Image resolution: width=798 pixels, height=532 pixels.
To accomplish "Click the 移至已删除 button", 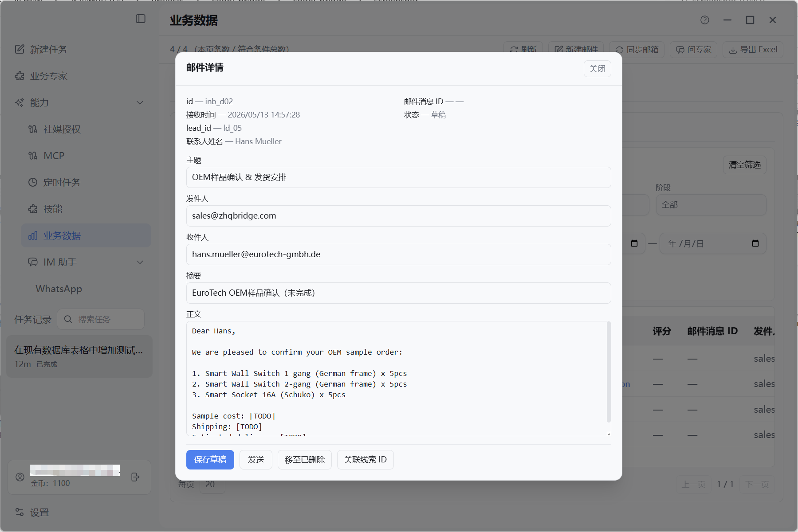I will click(x=305, y=460).
